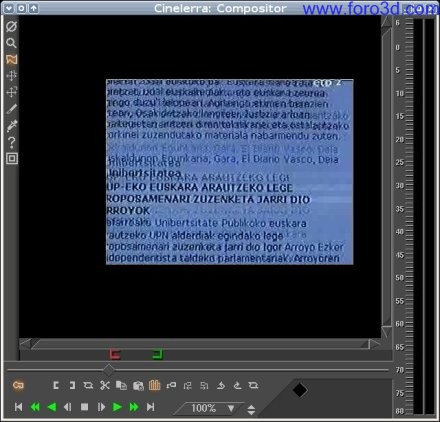Viewport: 440px width, 422px height.
Task: Step forward one frame
Action: 101,407
